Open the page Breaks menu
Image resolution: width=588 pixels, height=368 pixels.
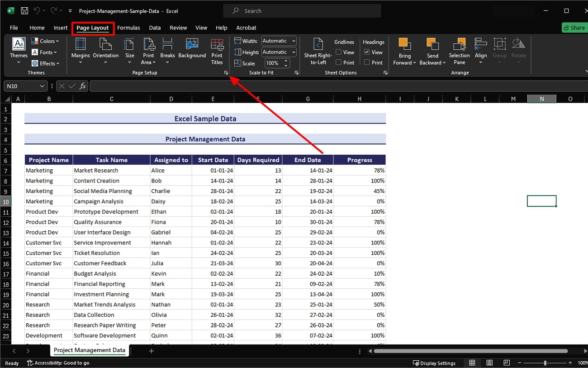[167, 50]
